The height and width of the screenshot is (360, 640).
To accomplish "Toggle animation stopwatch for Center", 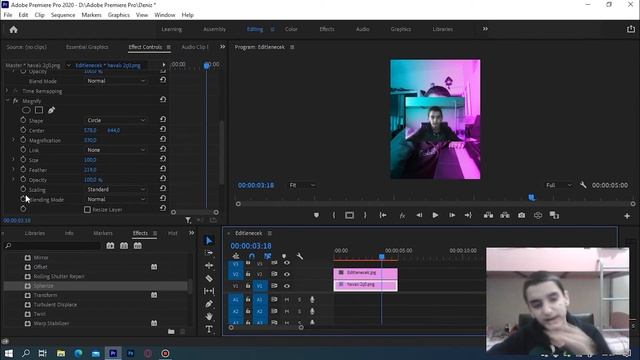I will tap(23, 130).
